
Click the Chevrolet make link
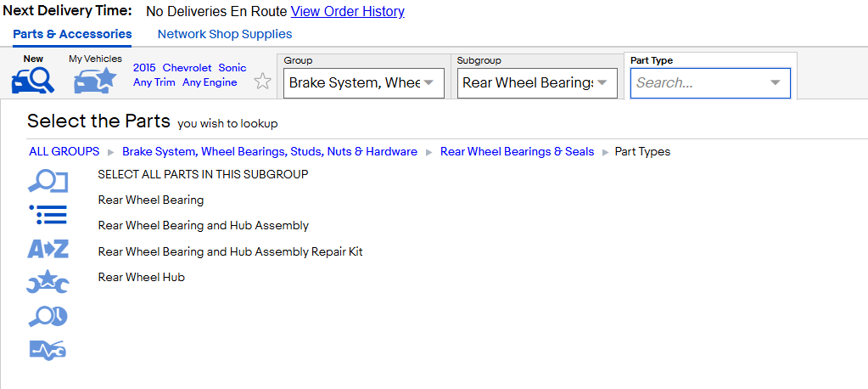(188, 68)
